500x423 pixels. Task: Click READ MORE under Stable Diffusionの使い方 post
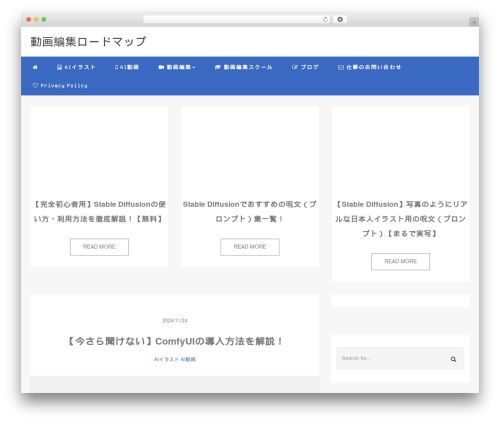point(99,247)
